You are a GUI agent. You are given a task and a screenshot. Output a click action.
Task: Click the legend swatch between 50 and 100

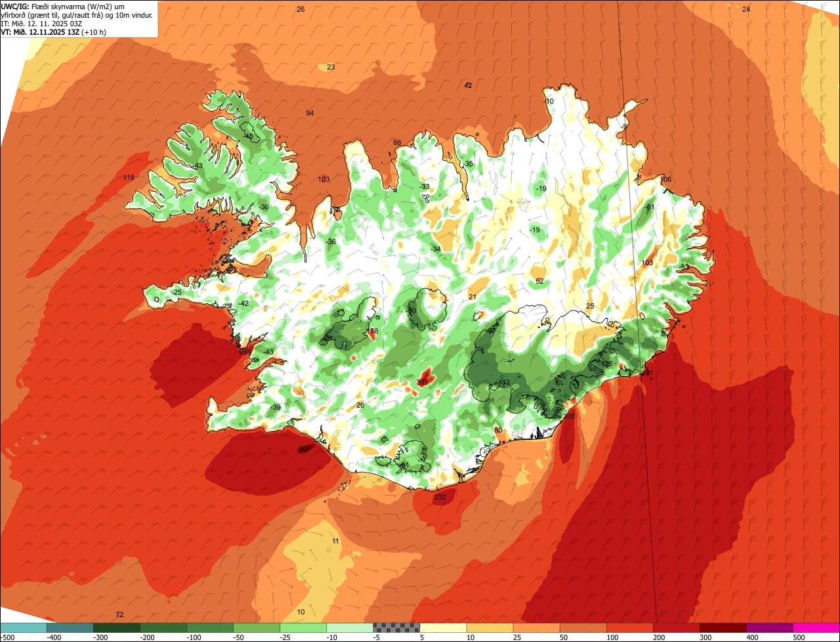pyautogui.click(x=583, y=628)
